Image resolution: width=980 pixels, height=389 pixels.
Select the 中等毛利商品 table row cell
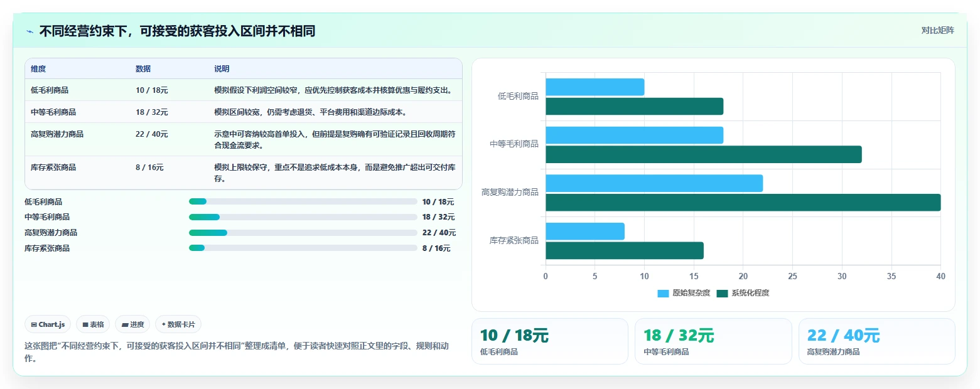click(53, 112)
